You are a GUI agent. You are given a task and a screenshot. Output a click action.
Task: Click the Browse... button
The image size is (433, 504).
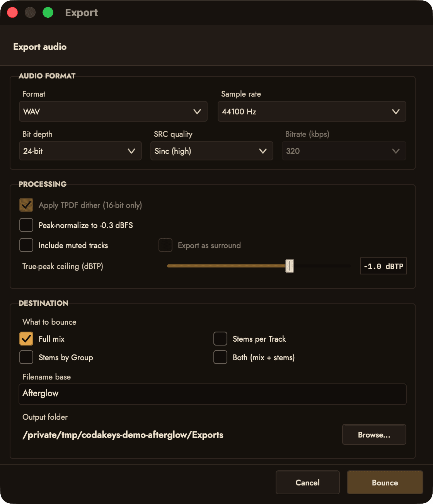pyautogui.click(x=374, y=434)
